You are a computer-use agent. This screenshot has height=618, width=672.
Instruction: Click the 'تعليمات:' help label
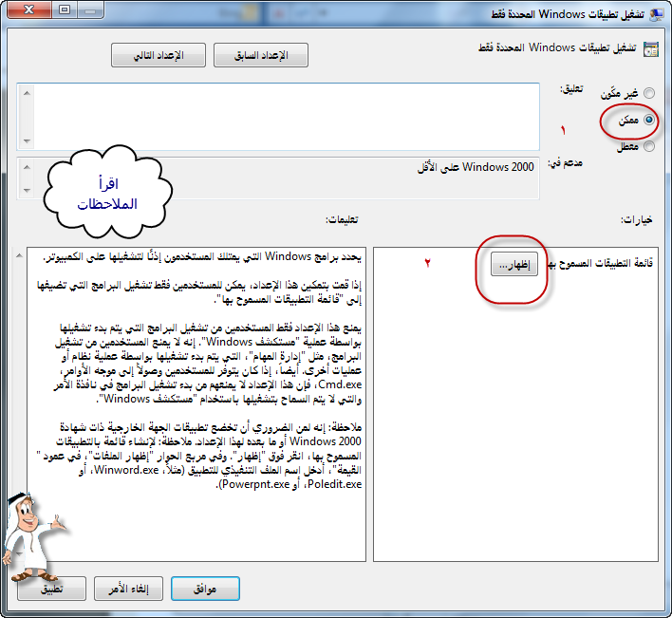point(342,220)
